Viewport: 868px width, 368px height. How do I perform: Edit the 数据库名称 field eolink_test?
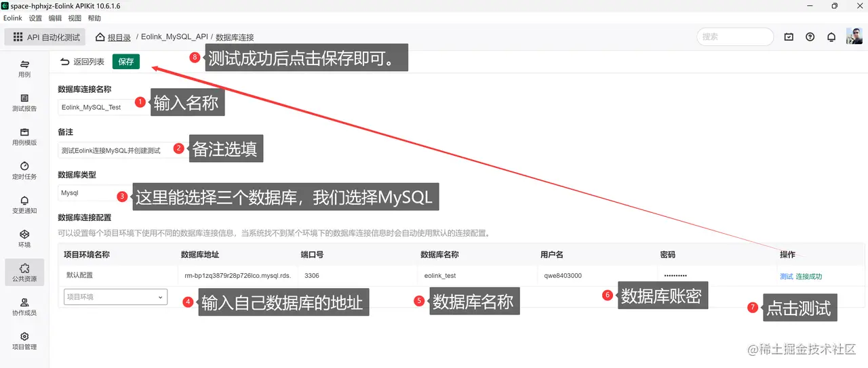(x=477, y=276)
